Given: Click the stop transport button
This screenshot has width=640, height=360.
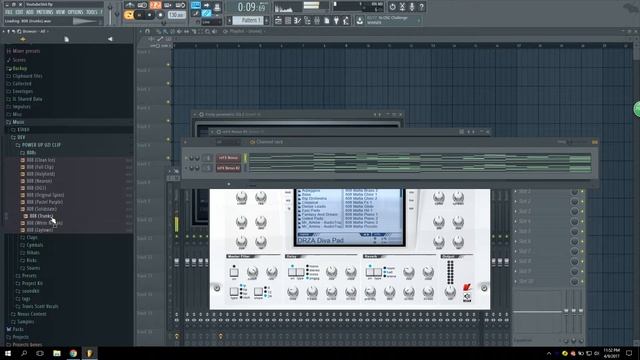Looking at the screenshot, I should 150,15.
